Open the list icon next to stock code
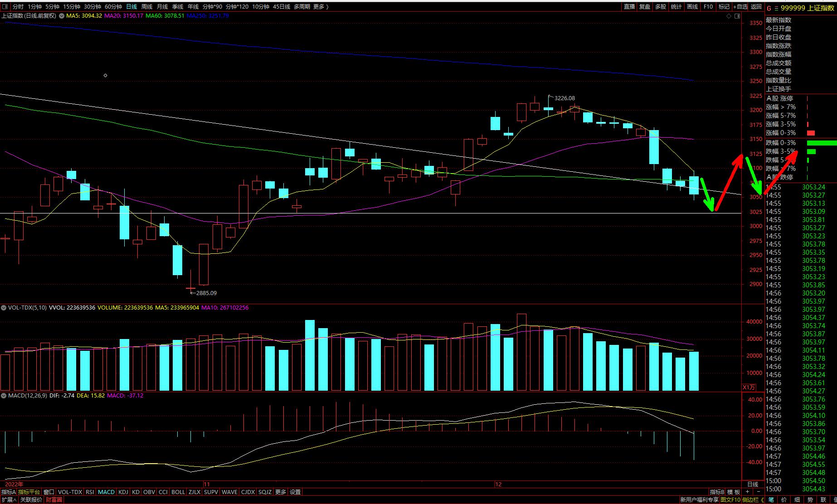Image resolution: width=837 pixels, height=504 pixels. point(776,8)
